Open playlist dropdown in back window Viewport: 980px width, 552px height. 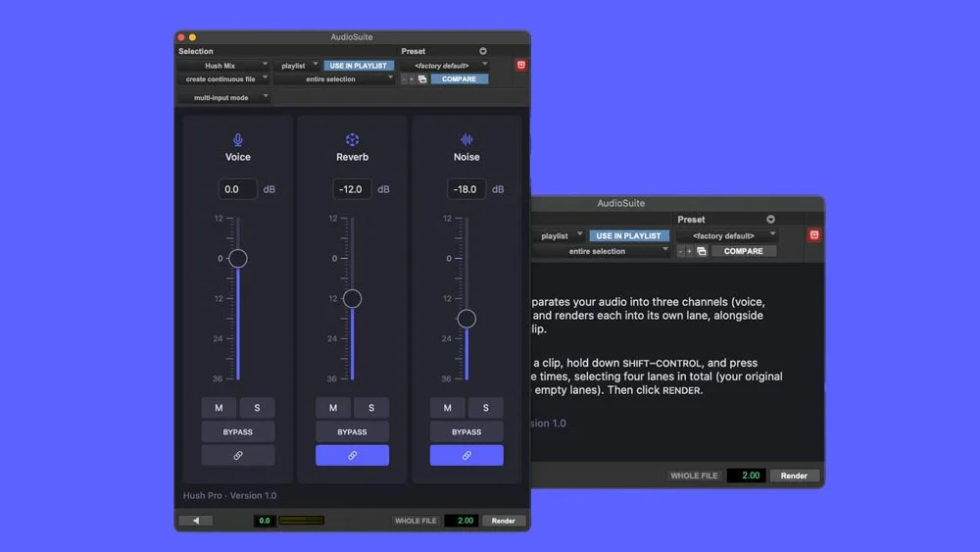559,235
